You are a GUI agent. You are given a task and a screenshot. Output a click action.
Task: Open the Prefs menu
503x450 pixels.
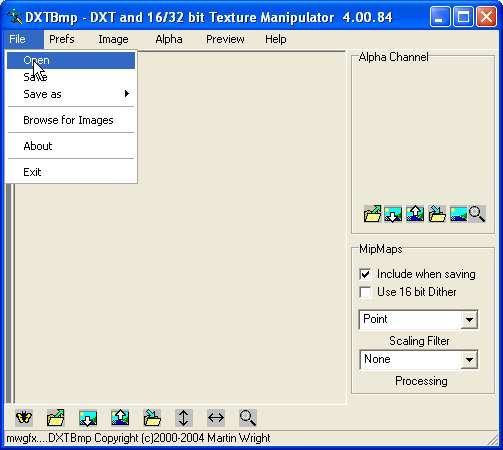click(62, 39)
